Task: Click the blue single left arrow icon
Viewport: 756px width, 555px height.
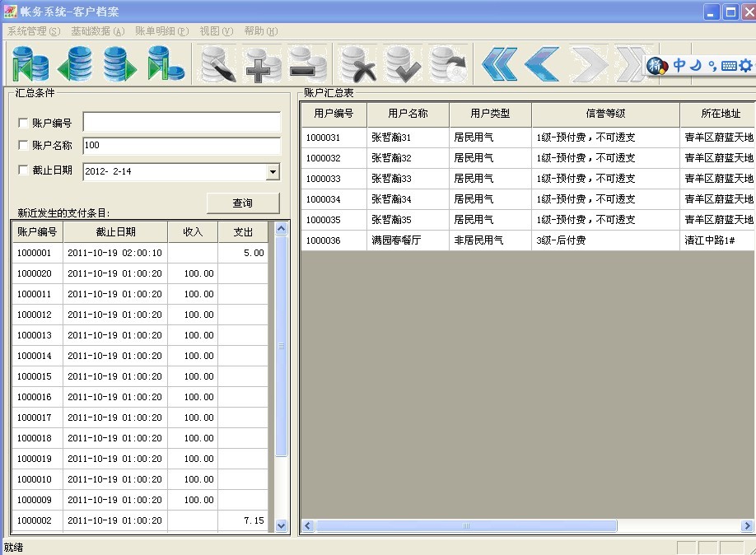Action: tap(542, 63)
